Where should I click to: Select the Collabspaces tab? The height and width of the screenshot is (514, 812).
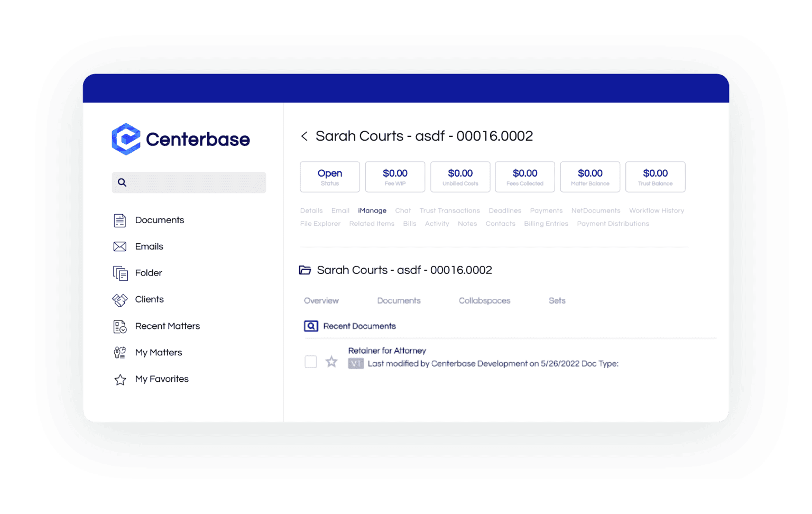pyautogui.click(x=484, y=300)
